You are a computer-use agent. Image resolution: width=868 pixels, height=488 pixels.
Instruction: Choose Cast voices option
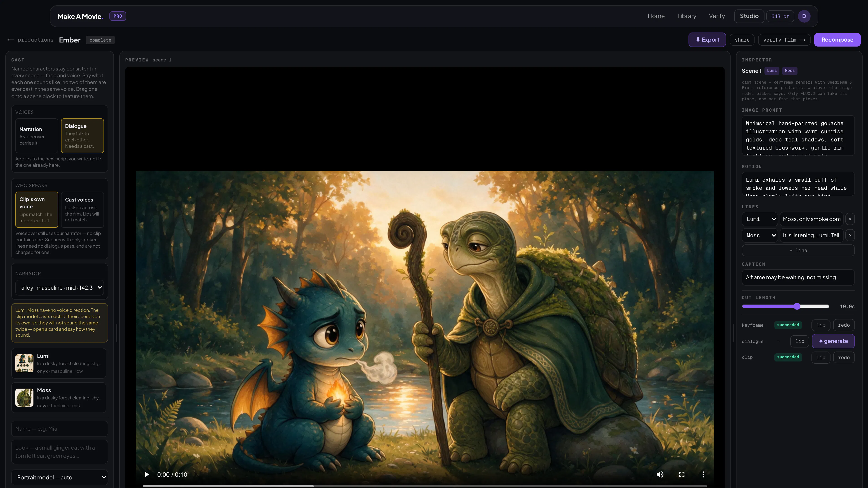(82, 209)
